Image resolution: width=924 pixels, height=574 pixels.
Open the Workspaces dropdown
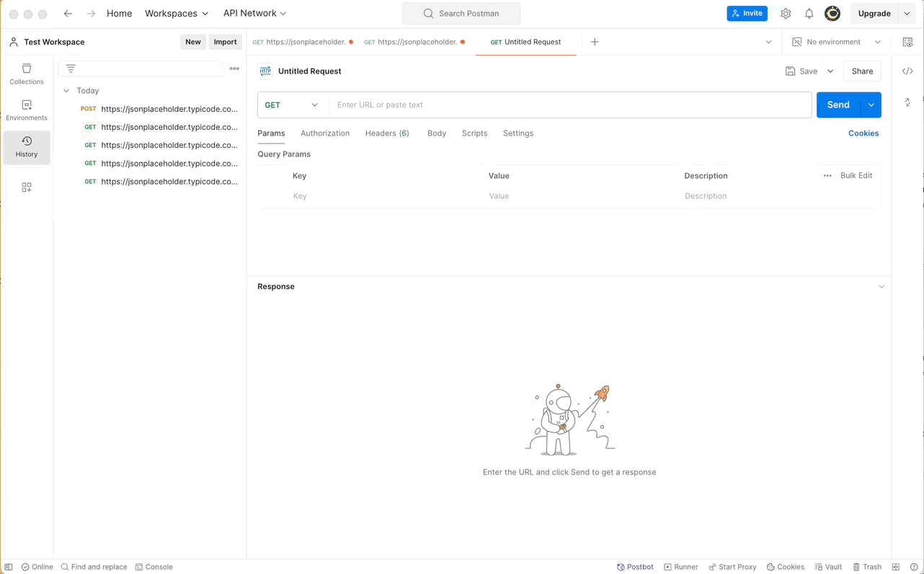click(177, 14)
